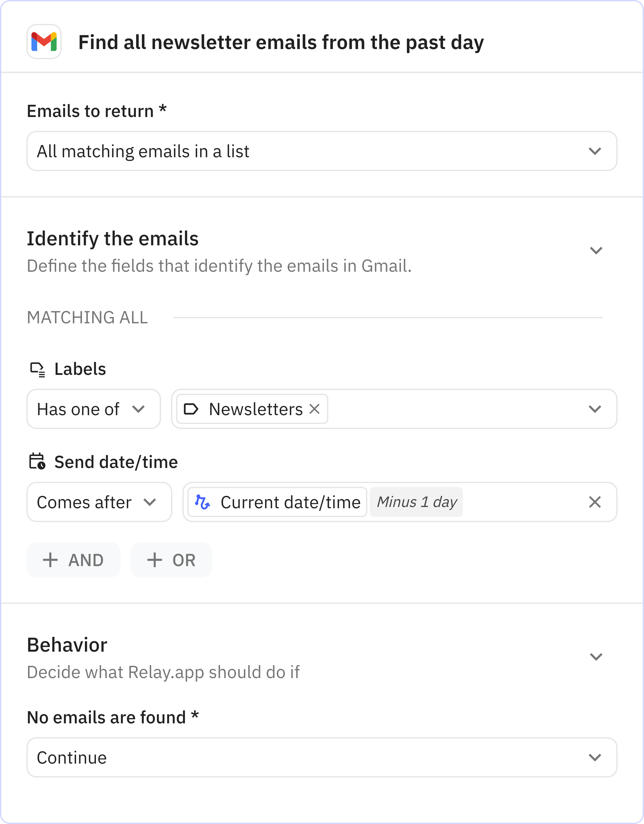Click the step title text

281,42
